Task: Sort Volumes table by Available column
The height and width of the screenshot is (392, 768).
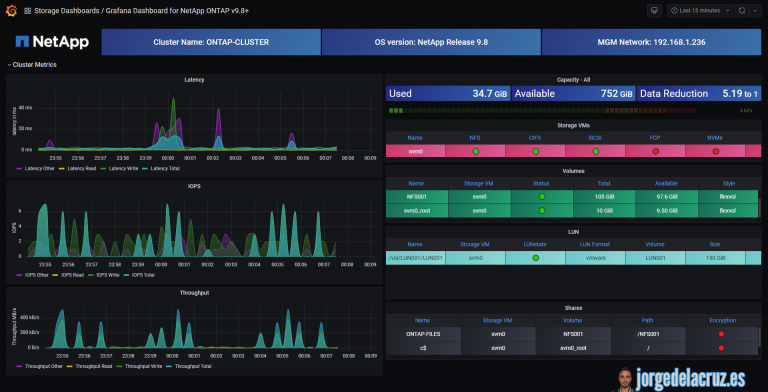Action: point(666,183)
